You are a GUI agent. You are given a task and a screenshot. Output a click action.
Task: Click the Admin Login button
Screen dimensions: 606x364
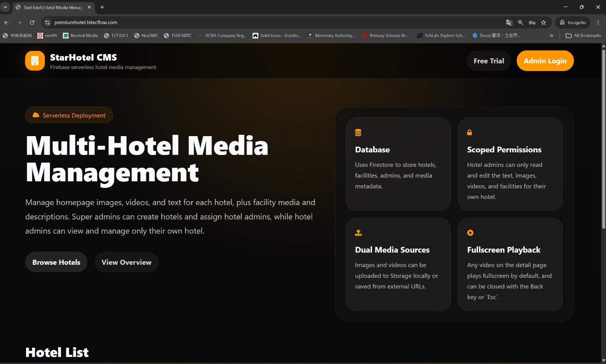[545, 61]
